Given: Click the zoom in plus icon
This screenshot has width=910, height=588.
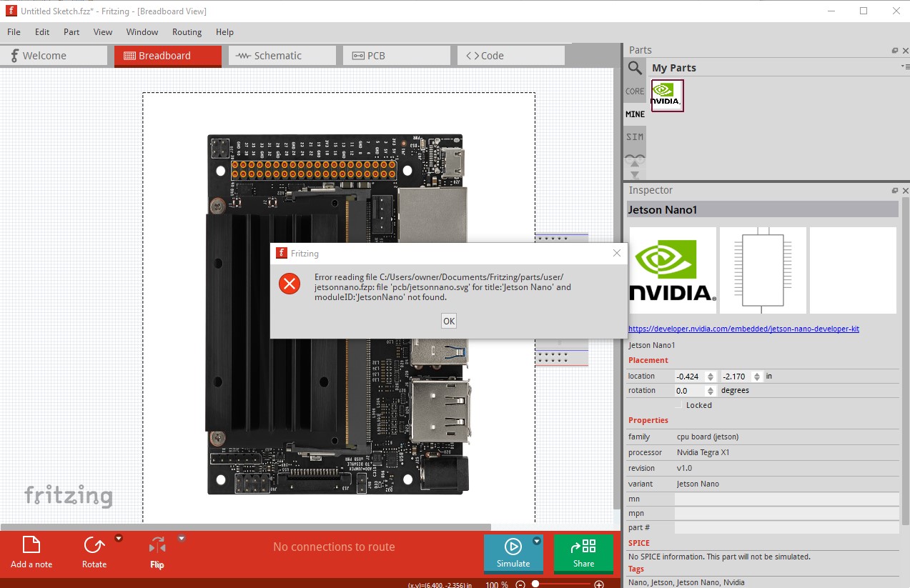Looking at the screenshot, I should [x=599, y=584].
